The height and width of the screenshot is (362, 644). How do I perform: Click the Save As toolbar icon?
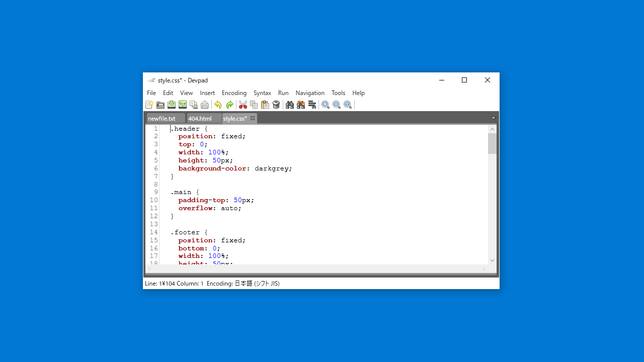pyautogui.click(x=183, y=105)
